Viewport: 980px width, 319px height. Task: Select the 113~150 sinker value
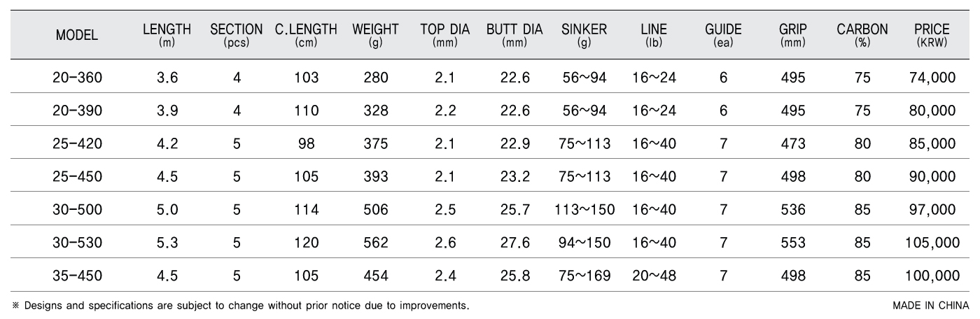pos(584,210)
